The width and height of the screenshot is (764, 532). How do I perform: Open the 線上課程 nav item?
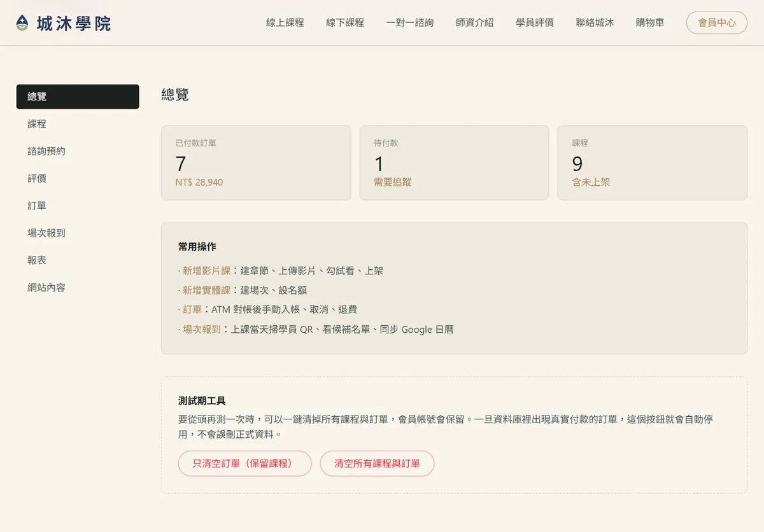(285, 22)
